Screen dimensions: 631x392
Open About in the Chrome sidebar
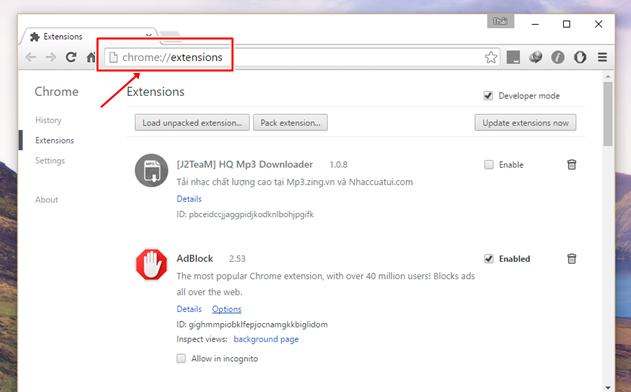46,200
